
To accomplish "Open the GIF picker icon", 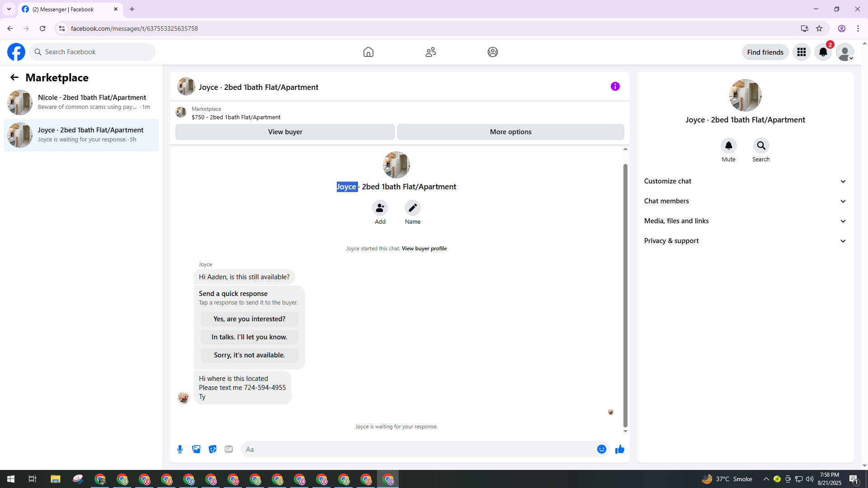I will click(x=229, y=449).
